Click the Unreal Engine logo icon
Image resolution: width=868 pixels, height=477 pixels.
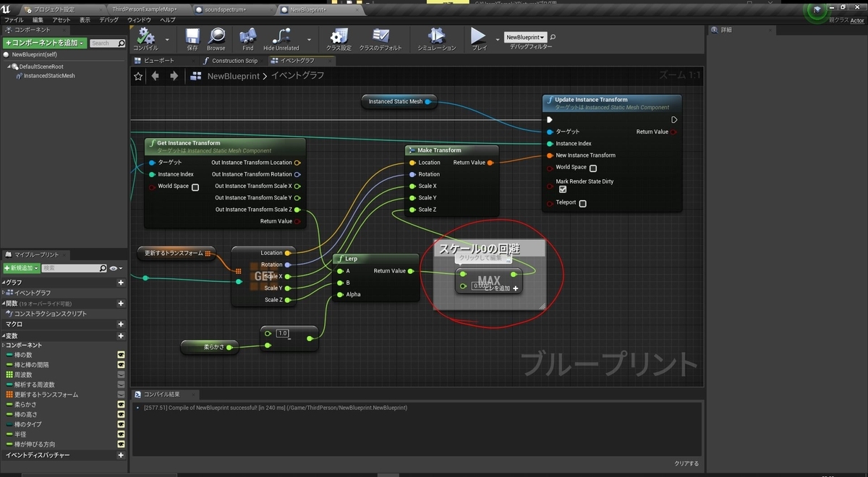click(7, 9)
